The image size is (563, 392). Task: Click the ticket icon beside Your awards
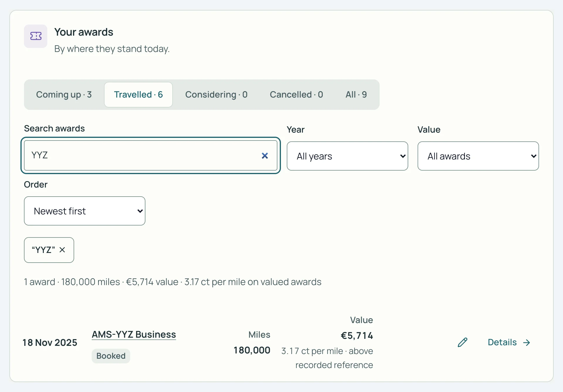[x=36, y=36]
